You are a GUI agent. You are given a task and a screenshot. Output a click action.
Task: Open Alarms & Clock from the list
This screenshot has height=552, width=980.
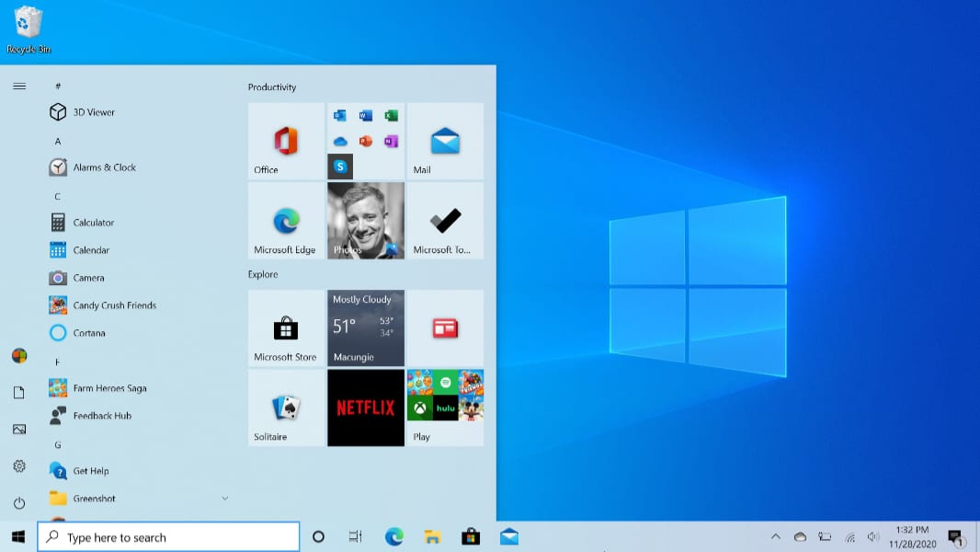[105, 167]
